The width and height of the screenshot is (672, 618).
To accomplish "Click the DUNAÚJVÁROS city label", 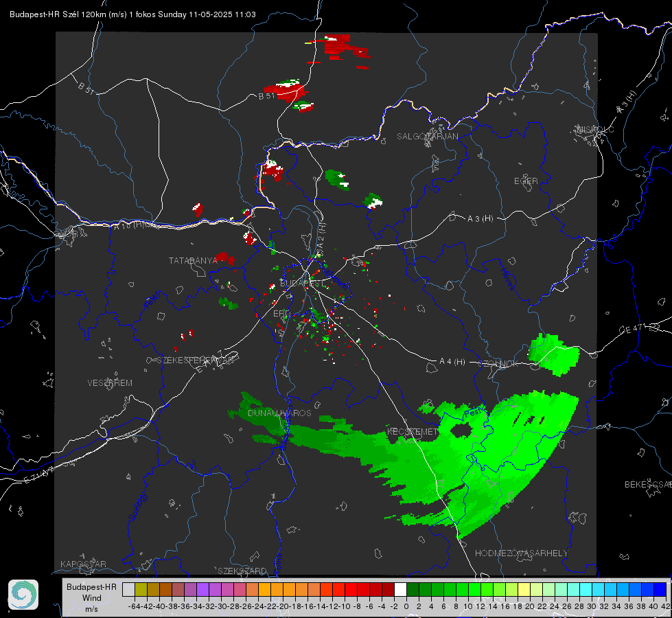I will pos(279,413).
